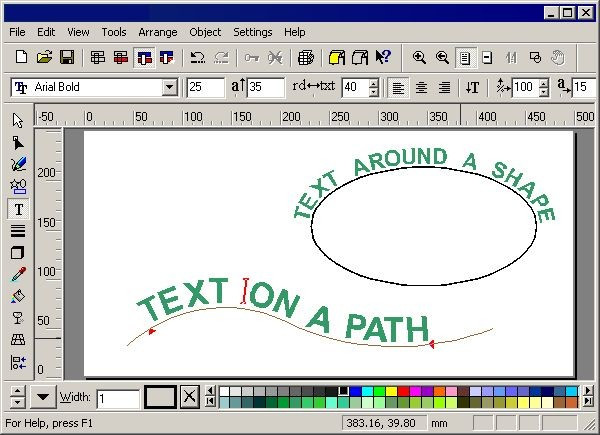600x435 pixels.
Task: Toggle the page-with-minus view icon
Action: point(487,58)
